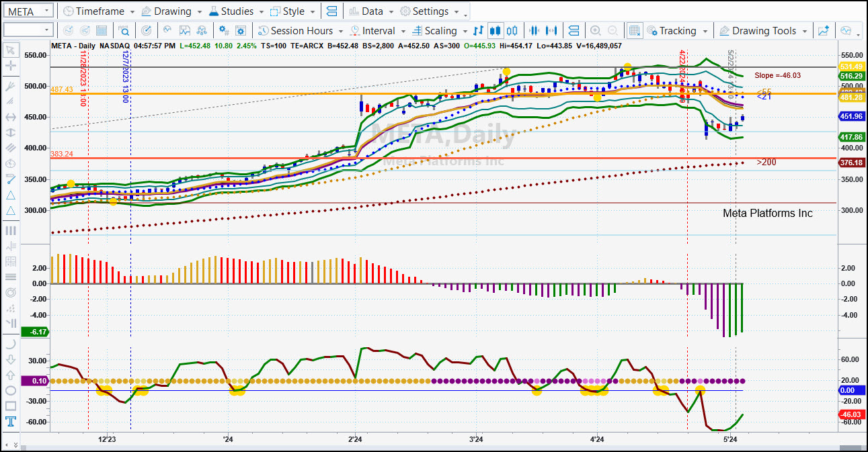Click the chart image icon
Viewport: 868px width, 452px height.
click(x=185, y=30)
